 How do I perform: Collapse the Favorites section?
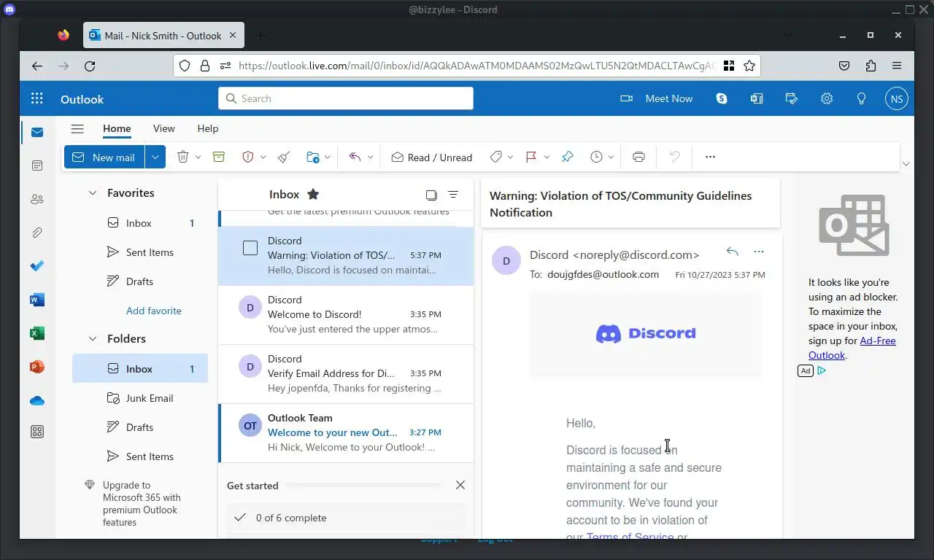click(x=93, y=192)
